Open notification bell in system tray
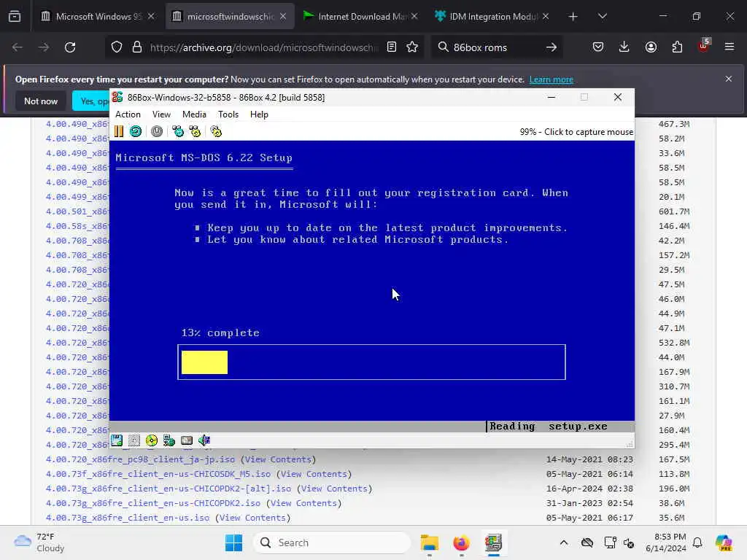 (697, 542)
